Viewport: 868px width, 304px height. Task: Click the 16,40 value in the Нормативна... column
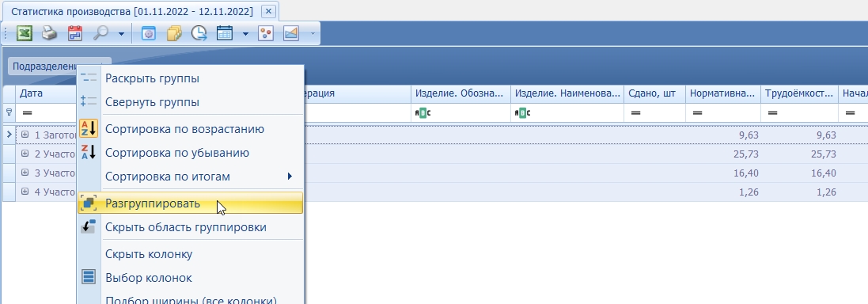click(x=745, y=173)
